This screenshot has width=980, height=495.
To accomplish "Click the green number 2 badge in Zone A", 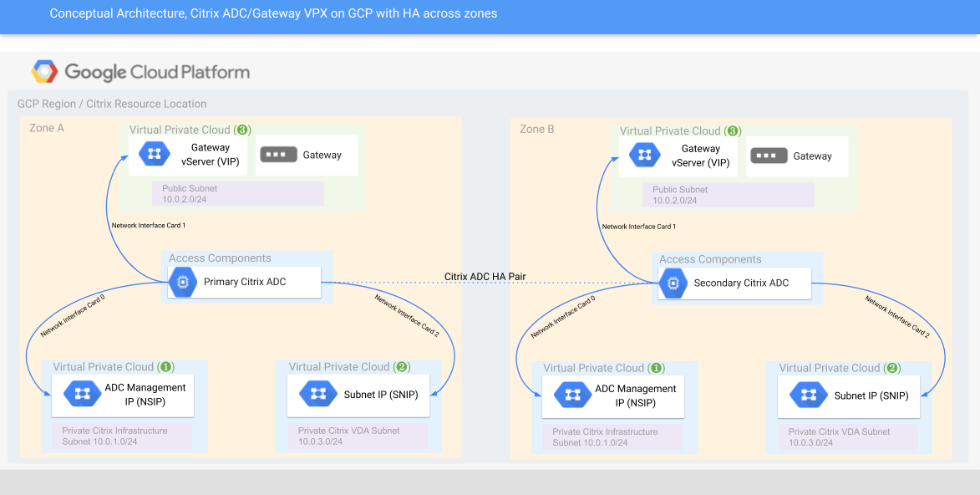I will click(x=402, y=367).
